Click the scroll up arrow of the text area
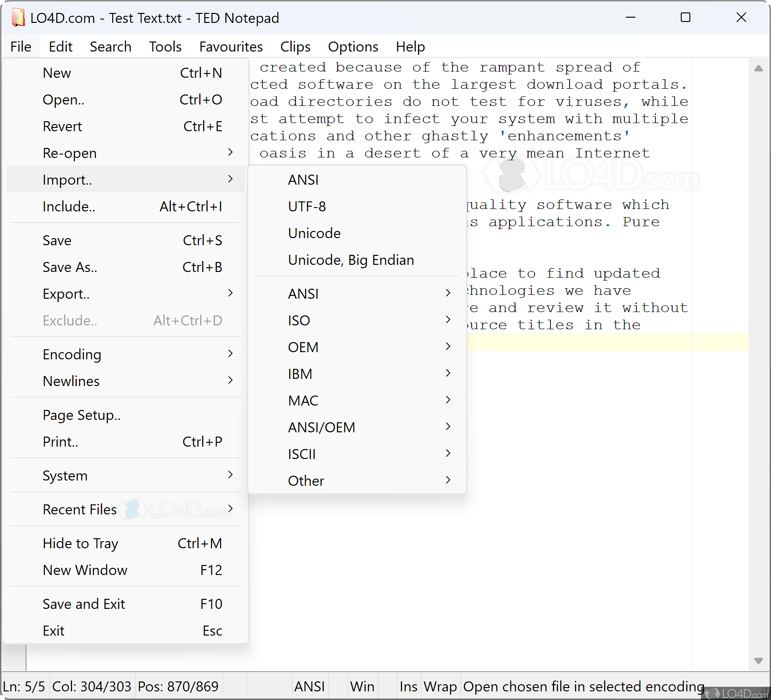 (758, 68)
